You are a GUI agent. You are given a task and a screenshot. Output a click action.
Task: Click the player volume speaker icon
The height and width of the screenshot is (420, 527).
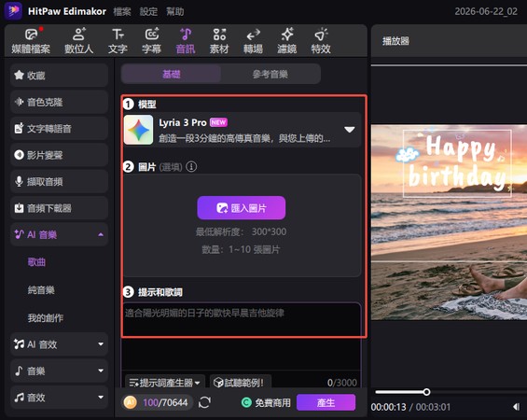pos(517,407)
